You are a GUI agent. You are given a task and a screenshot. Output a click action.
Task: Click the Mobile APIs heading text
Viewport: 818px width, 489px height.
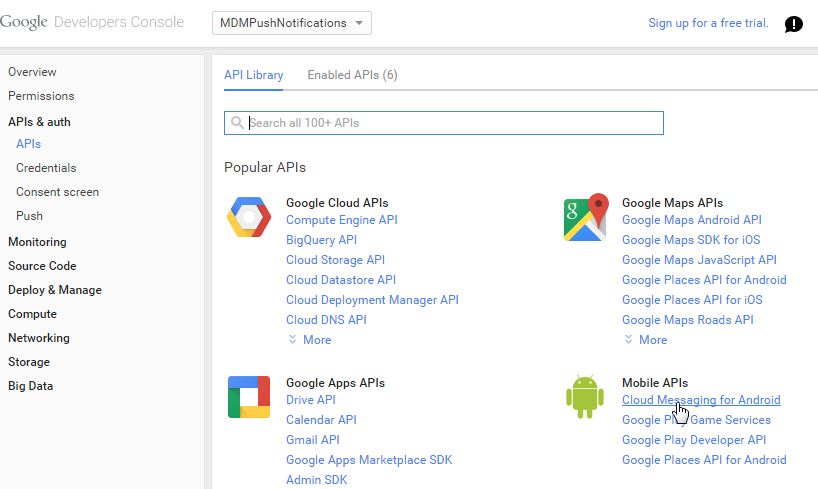tap(655, 383)
